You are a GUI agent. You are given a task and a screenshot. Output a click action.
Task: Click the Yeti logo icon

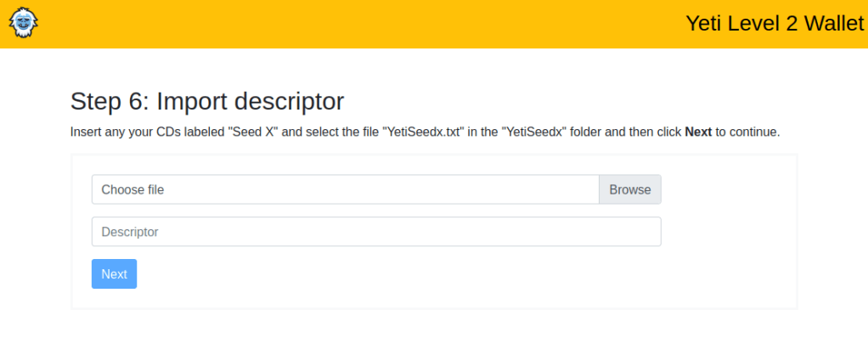pos(24,23)
